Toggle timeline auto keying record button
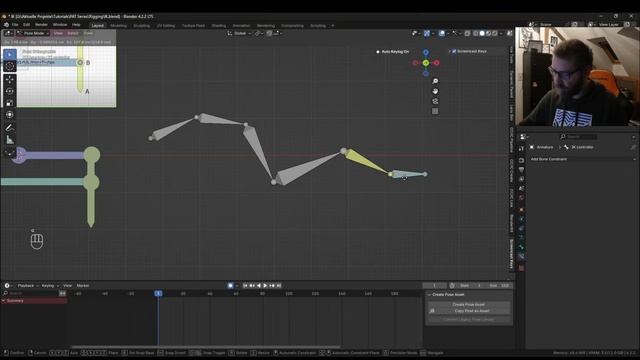640x360 pixels. pyautogui.click(x=231, y=286)
